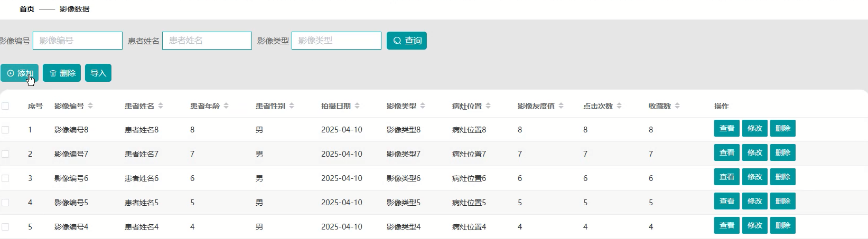Click 影像数据 breadcrumb item
The width and height of the screenshot is (868, 239).
74,9
